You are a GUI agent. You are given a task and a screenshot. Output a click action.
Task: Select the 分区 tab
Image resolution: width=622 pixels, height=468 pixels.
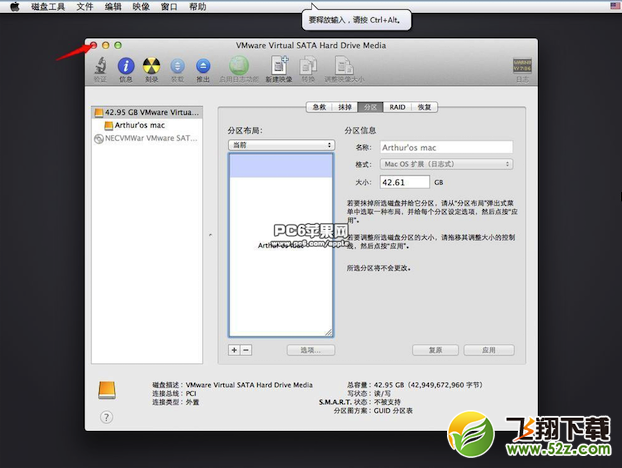coord(370,107)
